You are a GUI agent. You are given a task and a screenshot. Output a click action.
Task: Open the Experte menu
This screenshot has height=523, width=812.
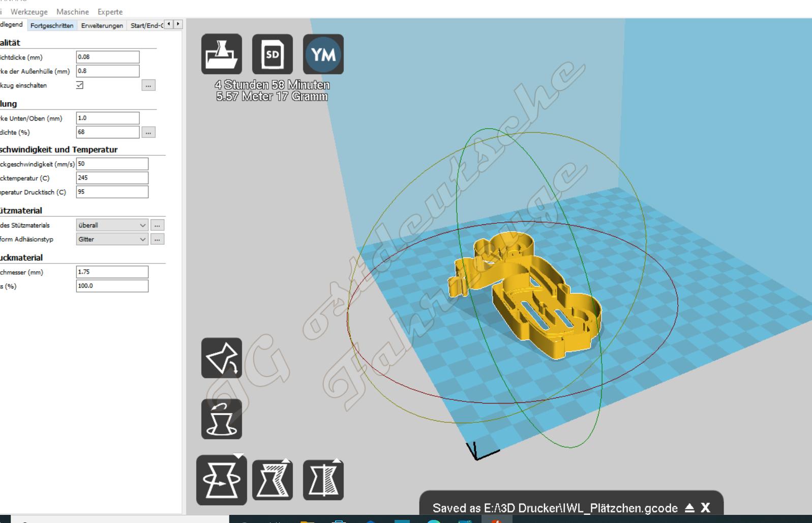coord(110,12)
